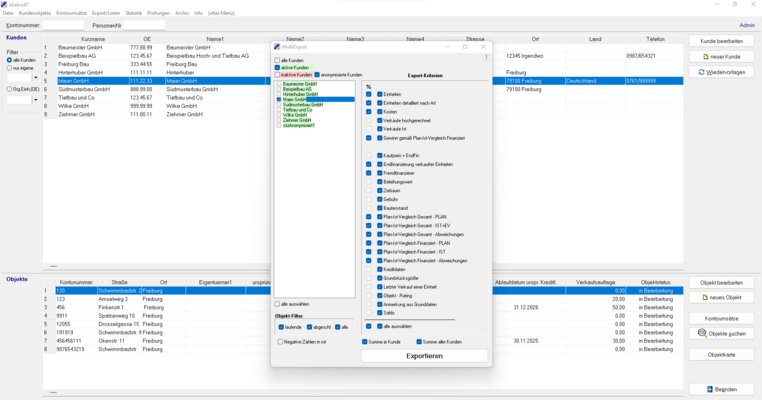Screen dimensions: 762x400
Task: Enable the 'alle Kunden' checkbox in MultiExport
Action: point(278,60)
